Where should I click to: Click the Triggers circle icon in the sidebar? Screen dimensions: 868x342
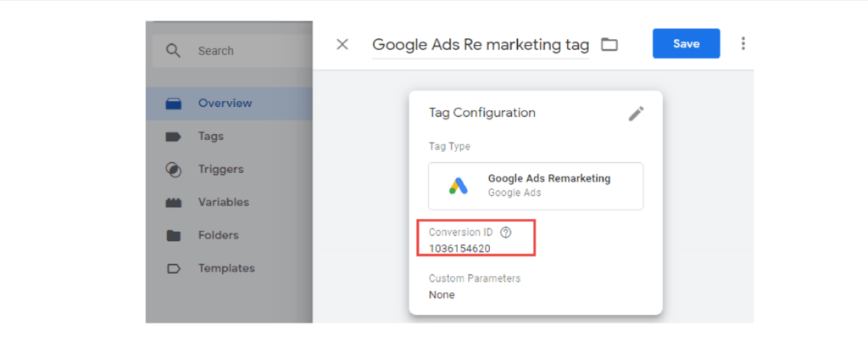click(173, 170)
